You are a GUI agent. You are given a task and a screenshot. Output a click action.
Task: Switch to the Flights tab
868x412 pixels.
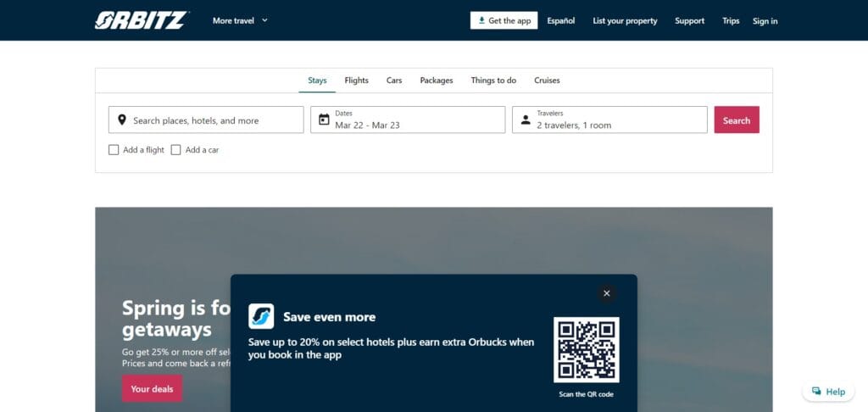click(357, 81)
